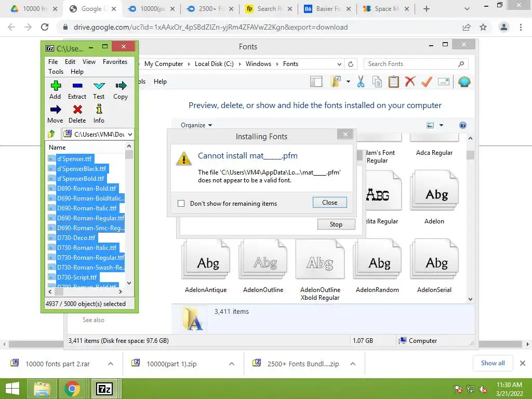The width and height of the screenshot is (532, 399).
Task: Click Show all downloads
Action: point(493,363)
